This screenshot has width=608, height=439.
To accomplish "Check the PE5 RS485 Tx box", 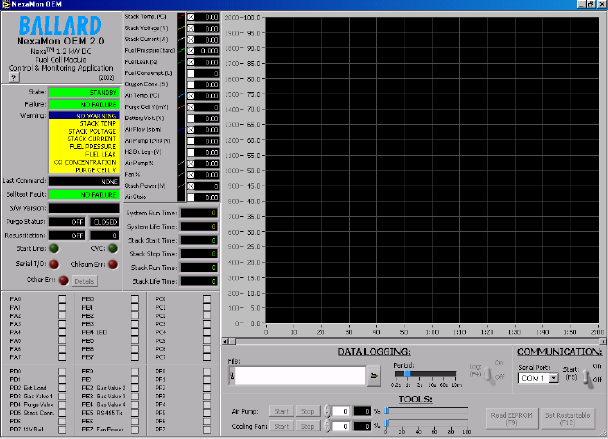I will pyautogui.click(x=135, y=413).
